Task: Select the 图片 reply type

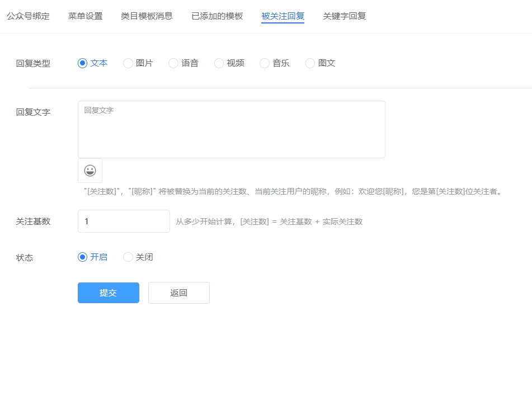Action: tap(128, 63)
